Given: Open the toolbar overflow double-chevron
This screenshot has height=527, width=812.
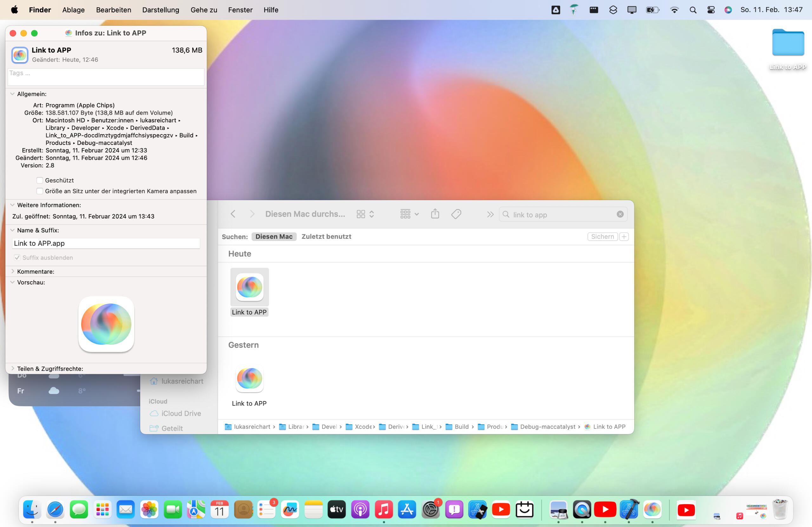Looking at the screenshot, I should click(490, 214).
